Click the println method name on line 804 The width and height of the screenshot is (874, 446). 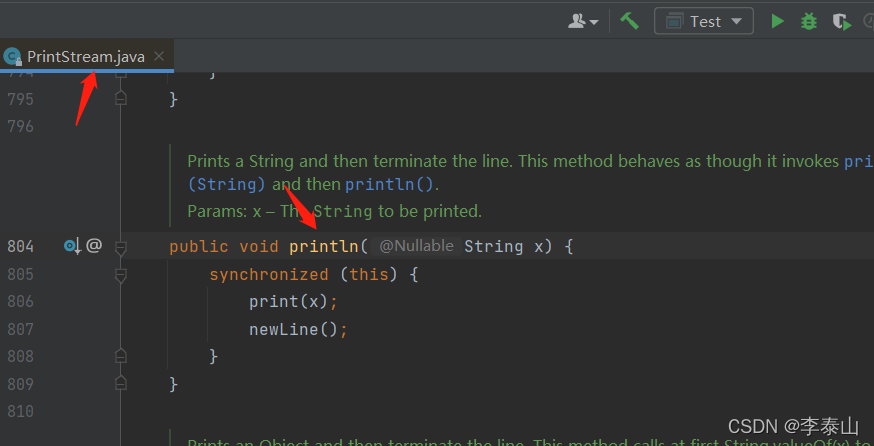pos(324,246)
